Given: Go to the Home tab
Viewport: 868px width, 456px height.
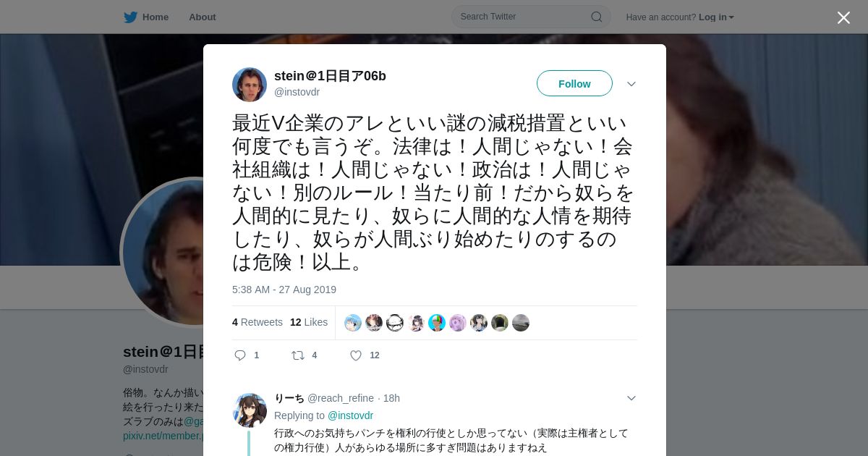Looking at the screenshot, I should 146,17.
